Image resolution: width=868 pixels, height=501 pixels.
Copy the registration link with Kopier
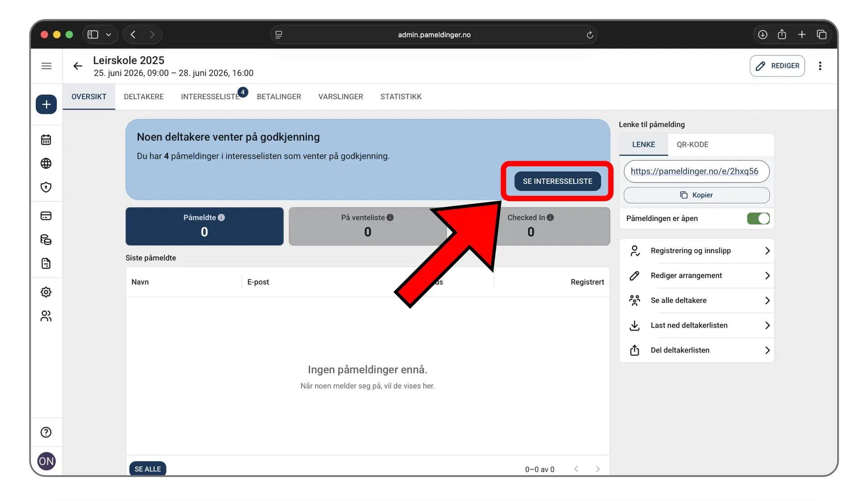697,195
